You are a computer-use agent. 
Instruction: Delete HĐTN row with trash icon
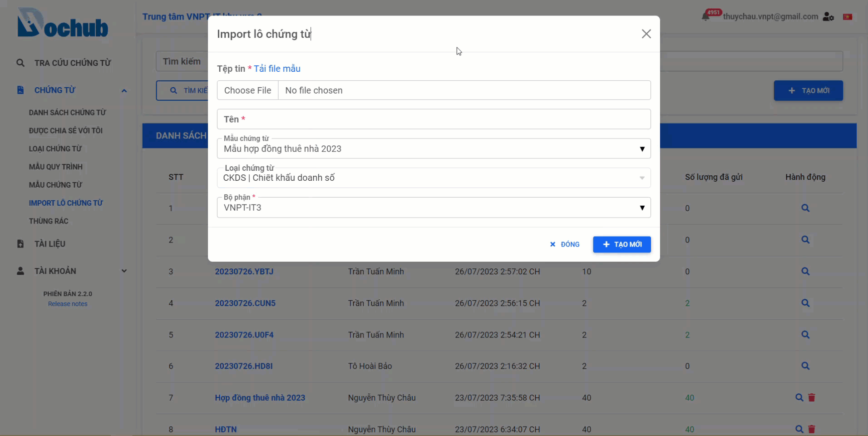pos(812,429)
